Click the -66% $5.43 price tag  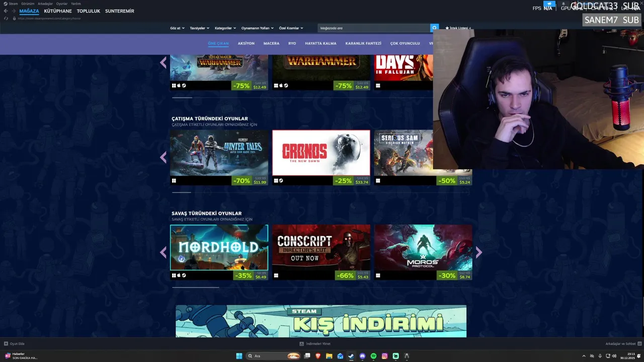coord(352,276)
